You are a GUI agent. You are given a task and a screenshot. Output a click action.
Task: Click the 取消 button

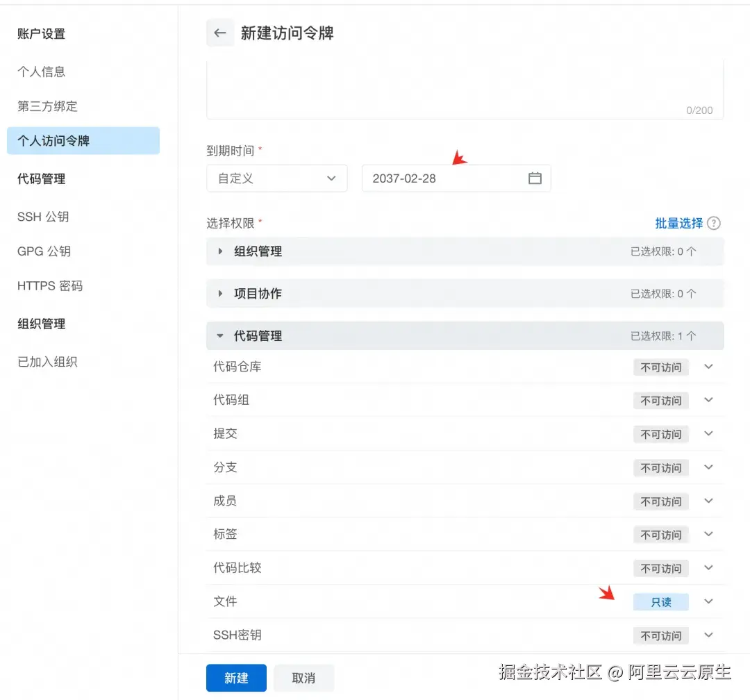tap(303, 678)
